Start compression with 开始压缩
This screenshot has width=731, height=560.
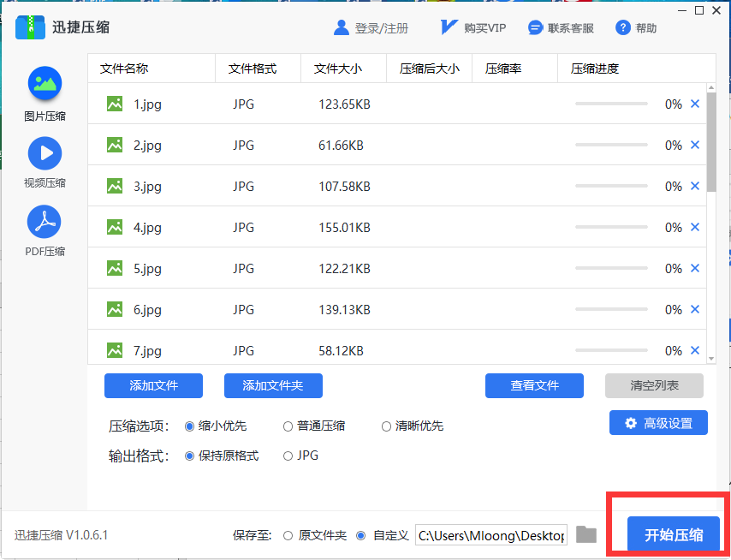point(674,534)
